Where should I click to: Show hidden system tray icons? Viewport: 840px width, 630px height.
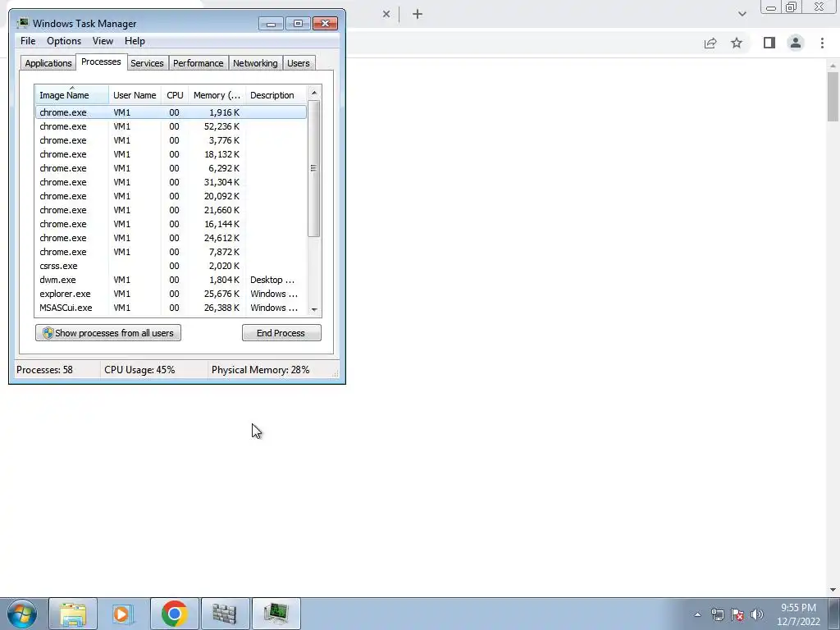[697, 614]
